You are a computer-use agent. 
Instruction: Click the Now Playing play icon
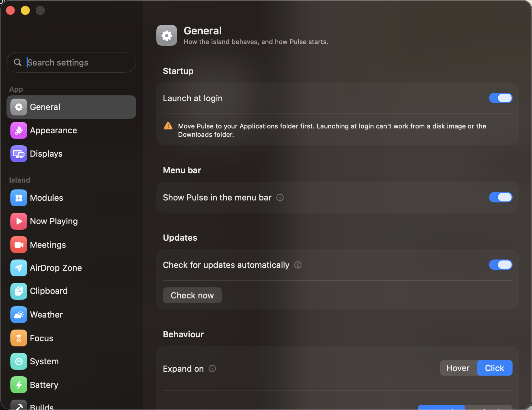tap(19, 221)
